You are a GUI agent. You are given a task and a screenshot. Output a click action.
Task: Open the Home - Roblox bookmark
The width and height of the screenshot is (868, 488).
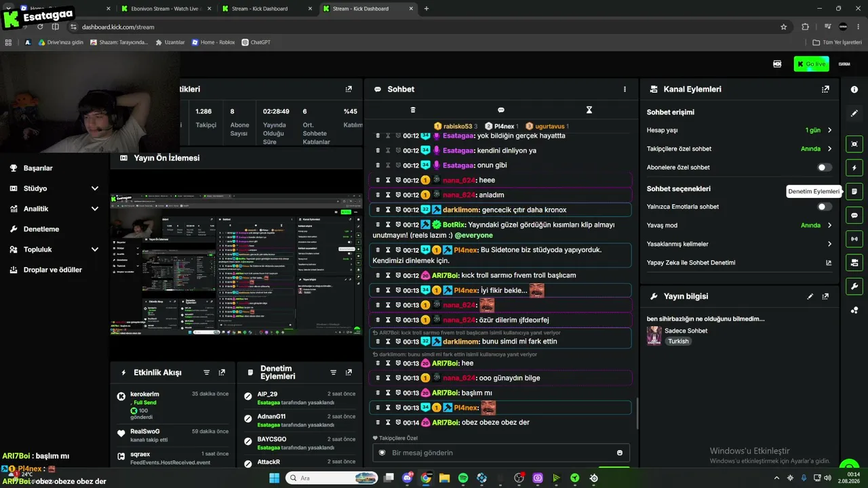coord(213,42)
